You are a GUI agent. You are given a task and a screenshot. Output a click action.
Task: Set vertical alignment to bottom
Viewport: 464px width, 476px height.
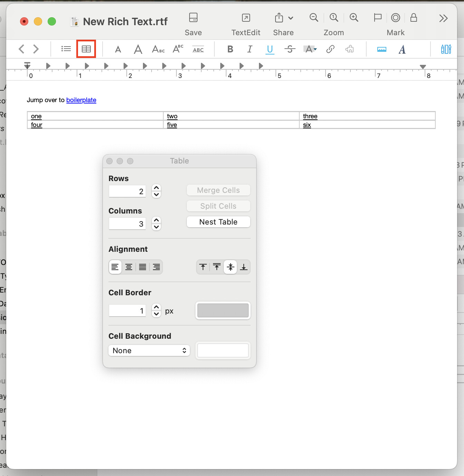[244, 267]
